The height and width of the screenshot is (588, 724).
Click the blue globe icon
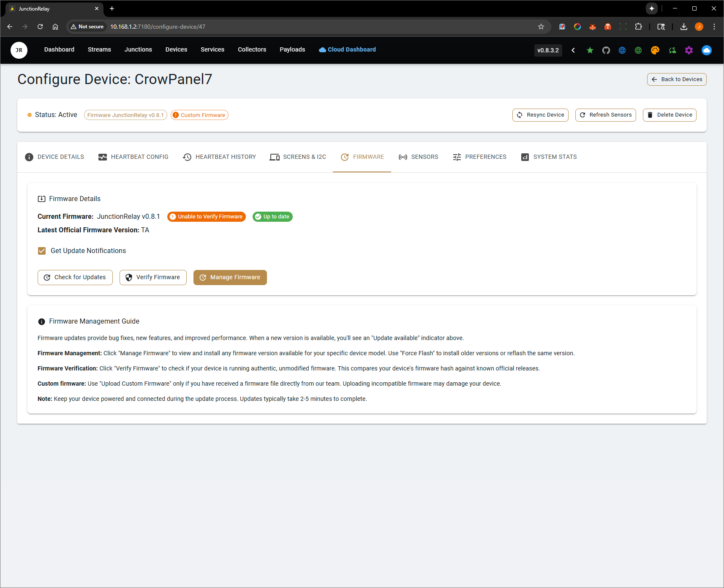click(x=622, y=50)
